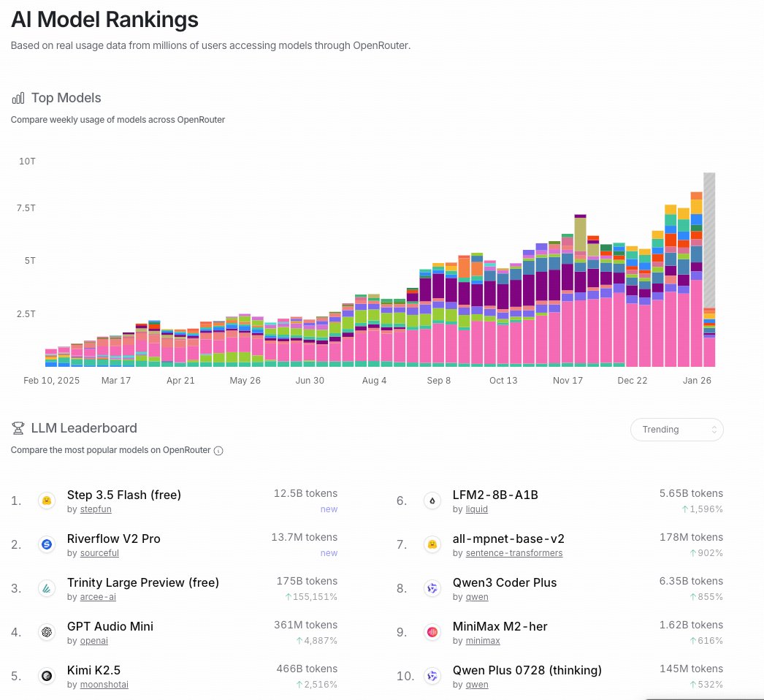Open the Trending sort dropdown
764x700 pixels.
point(677,430)
